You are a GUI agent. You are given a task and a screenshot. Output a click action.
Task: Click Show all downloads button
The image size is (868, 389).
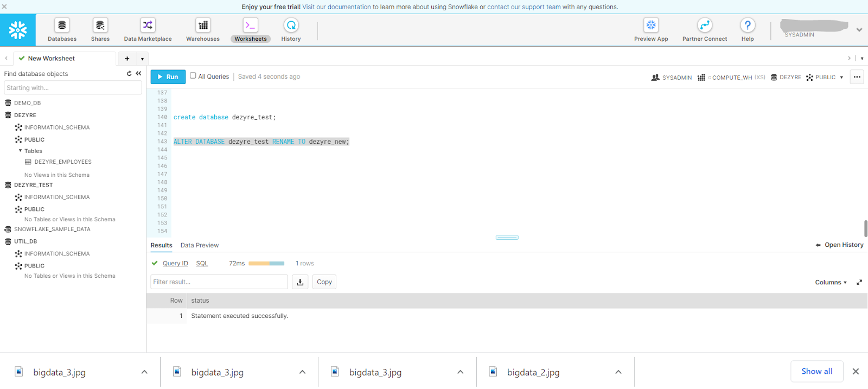[x=816, y=371]
